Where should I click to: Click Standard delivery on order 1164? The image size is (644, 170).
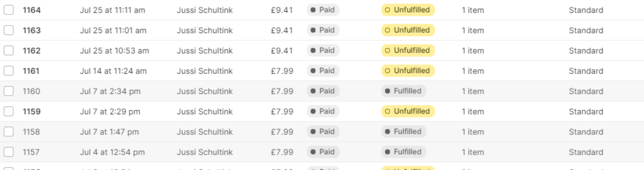(x=586, y=10)
